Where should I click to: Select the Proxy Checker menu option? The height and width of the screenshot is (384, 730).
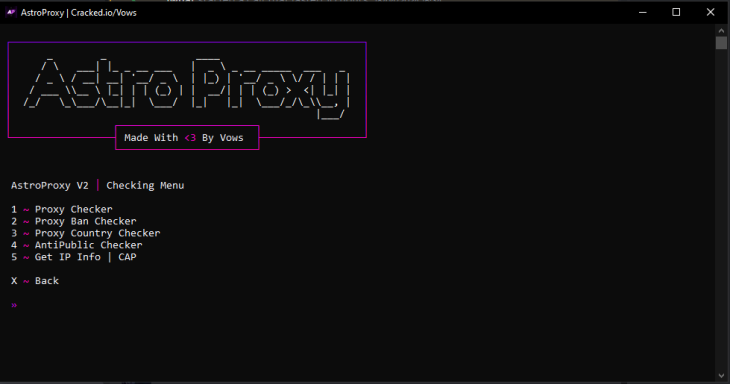61,209
